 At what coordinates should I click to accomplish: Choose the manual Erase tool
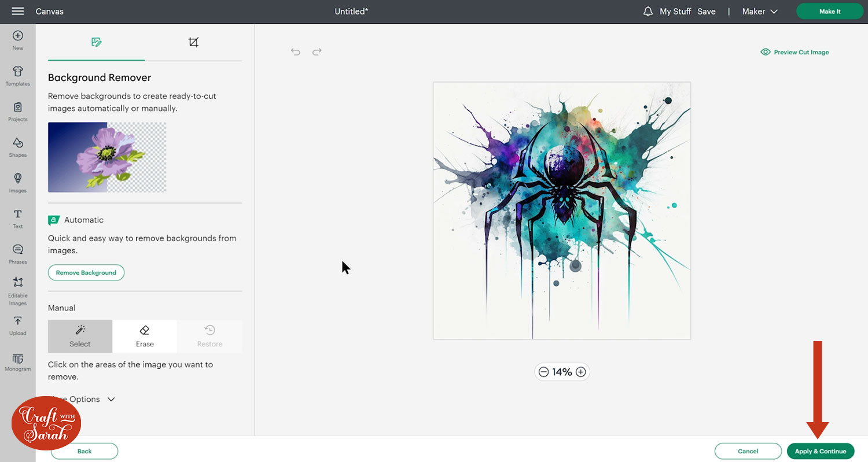[x=145, y=336]
